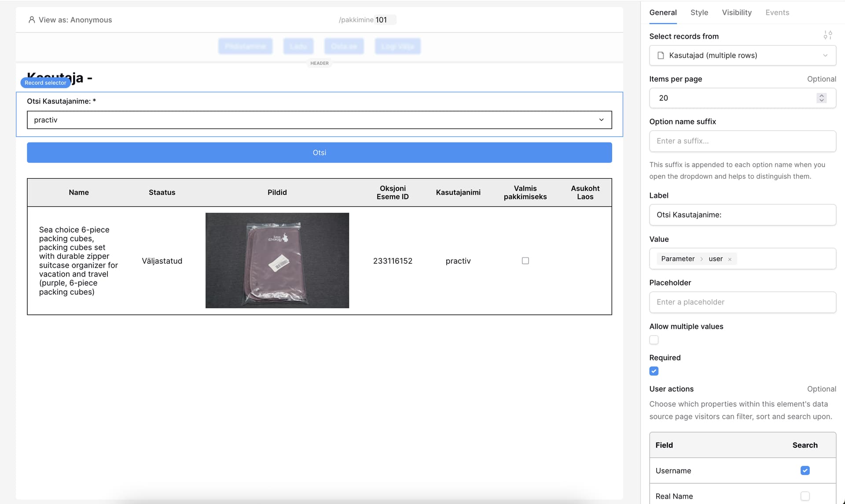
Task: Click the Items per page stepper arrows
Action: [821, 98]
